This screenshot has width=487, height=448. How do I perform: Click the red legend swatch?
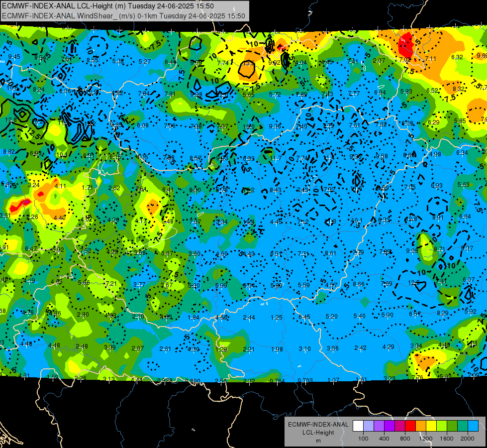[x=410, y=426]
